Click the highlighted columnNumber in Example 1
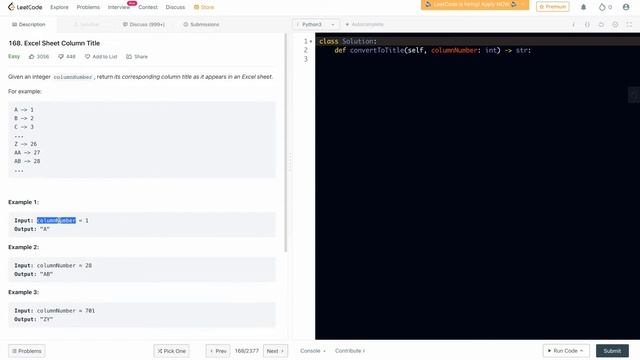Screen dimensions: 640x360 [x=56, y=220]
